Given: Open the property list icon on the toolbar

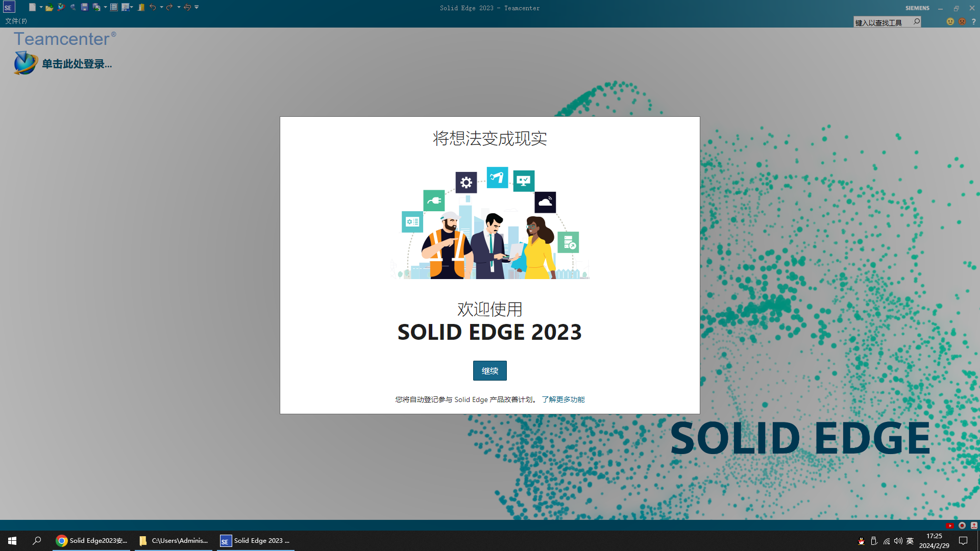Looking at the screenshot, I should click(114, 7).
